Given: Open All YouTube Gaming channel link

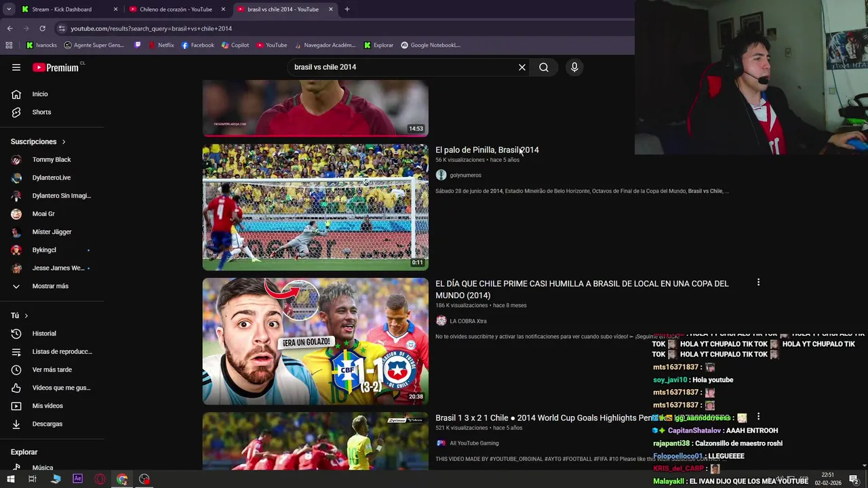Looking at the screenshot, I should [x=474, y=443].
